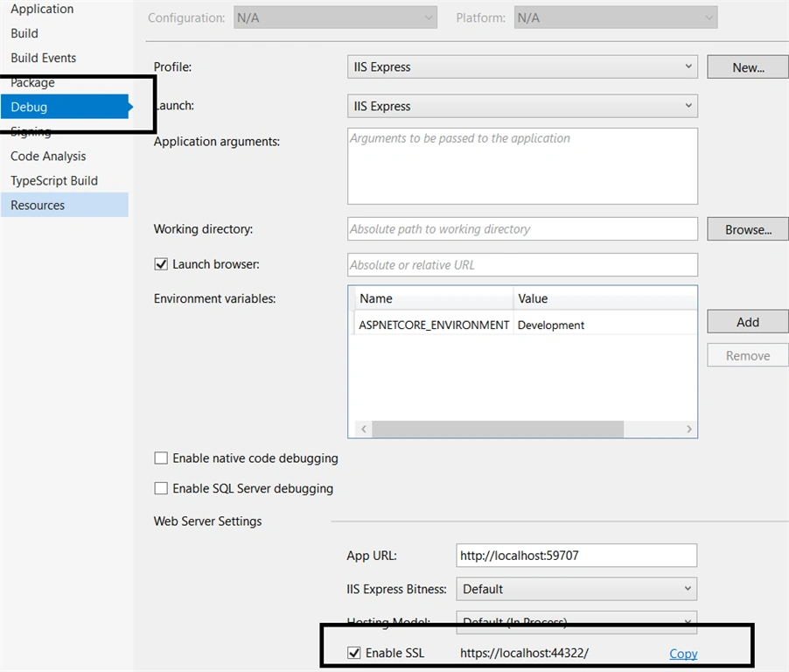Enable native code debugging checkbox

click(x=161, y=458)
